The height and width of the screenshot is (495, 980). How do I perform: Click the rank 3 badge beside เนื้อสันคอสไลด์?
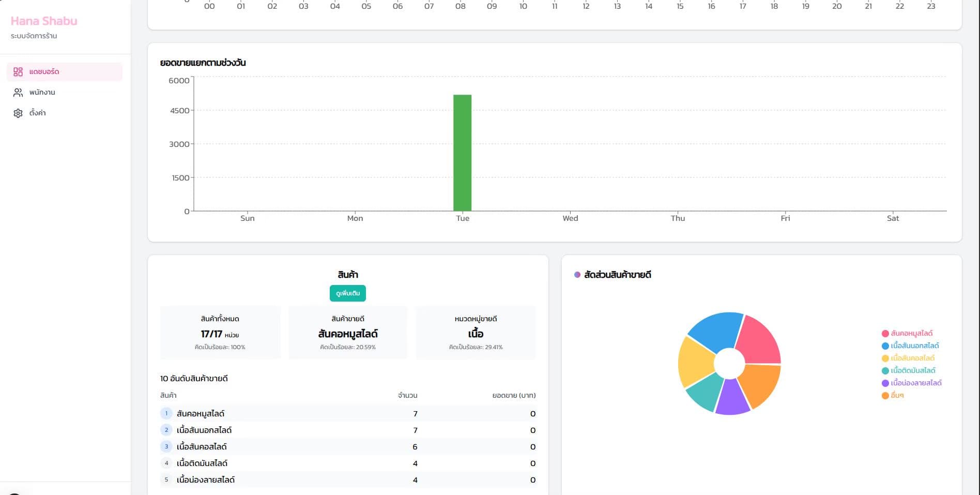click(166, 446)
